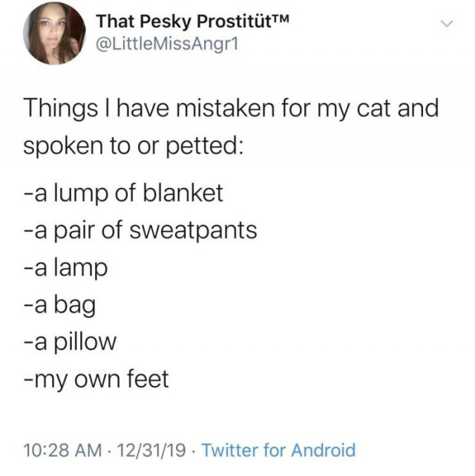Click the 12/31/19 date

click(x=151, y=450)
